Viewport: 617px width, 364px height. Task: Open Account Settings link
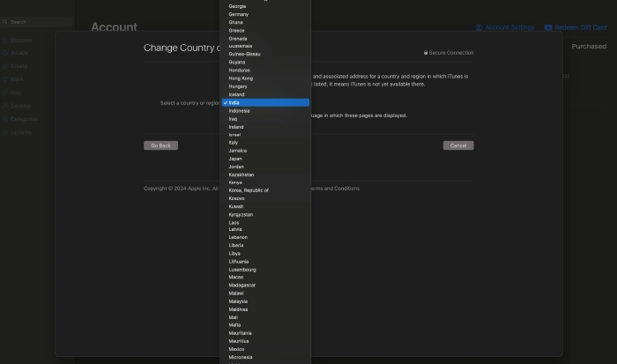coord(505,27)
